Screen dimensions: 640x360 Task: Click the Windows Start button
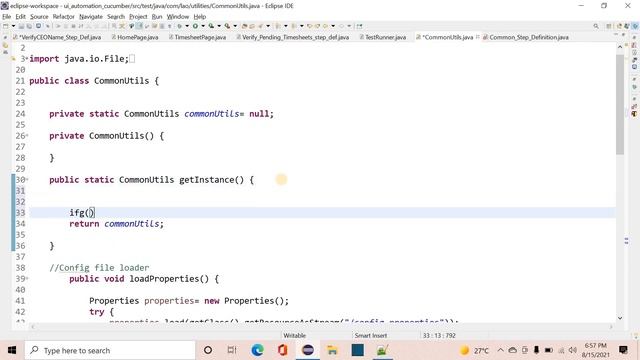(12, 350)
